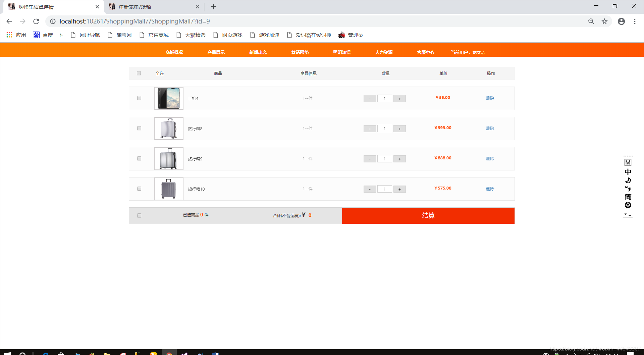The height and width of the screenshot is (355, 644).
Task: Reload the shopping cart page
Action: pyautogui.click(x=36, y=21)
